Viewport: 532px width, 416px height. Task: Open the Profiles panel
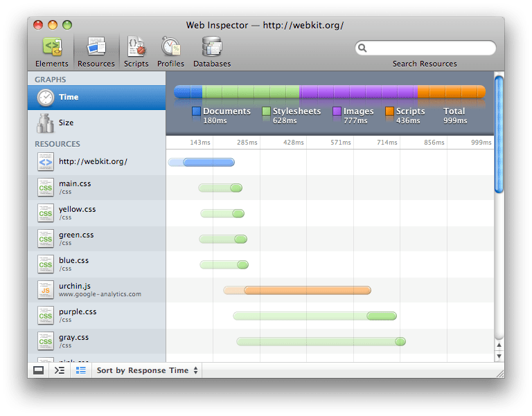tap(170, 52)
